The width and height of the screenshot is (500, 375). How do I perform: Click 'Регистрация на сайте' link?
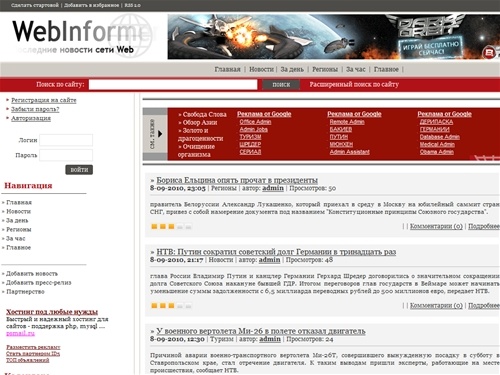click(44, 100)
